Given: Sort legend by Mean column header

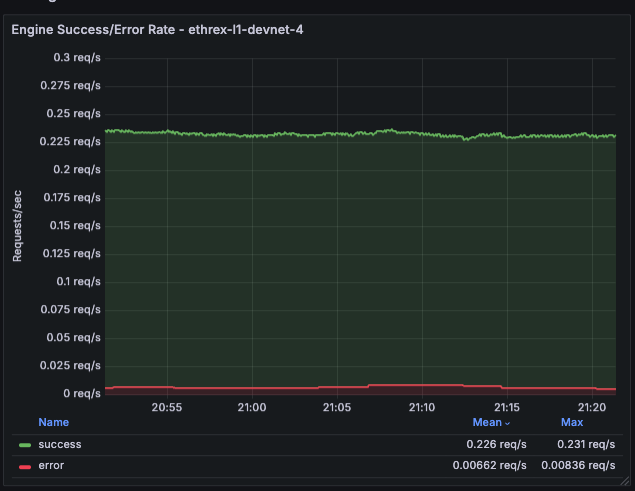Looking at the screenshot, I should pos(487,422).
